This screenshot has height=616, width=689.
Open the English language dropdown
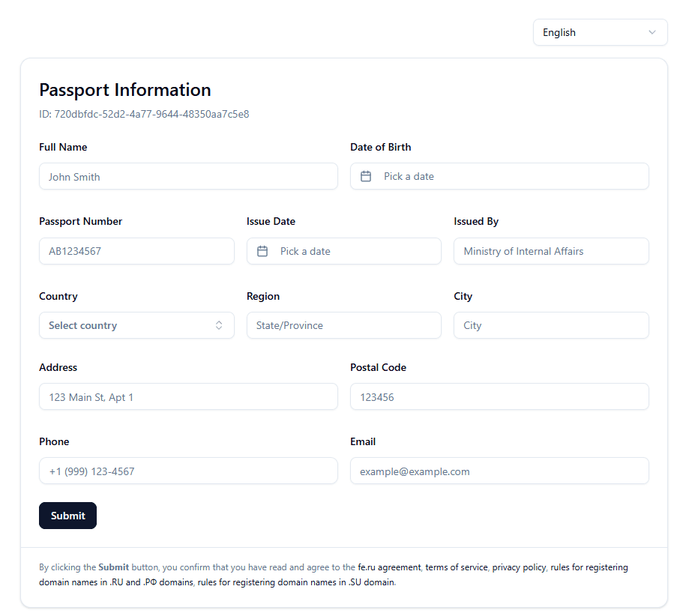(x=600, y=32)
